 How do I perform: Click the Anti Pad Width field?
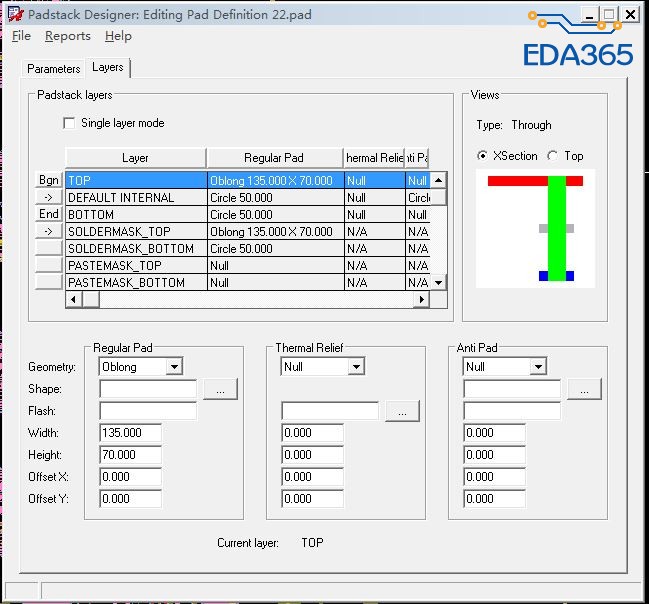pos(494,433)
